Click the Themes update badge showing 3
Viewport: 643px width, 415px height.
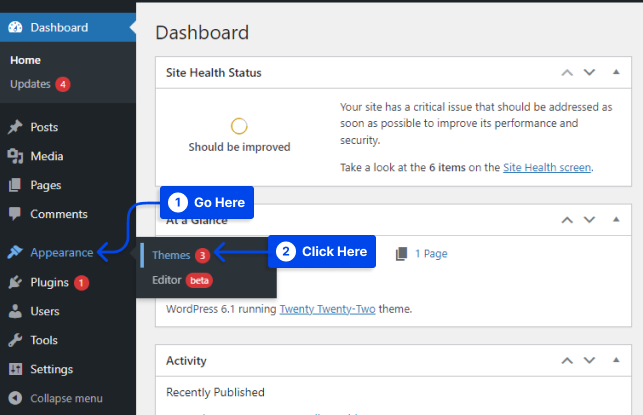202,255
